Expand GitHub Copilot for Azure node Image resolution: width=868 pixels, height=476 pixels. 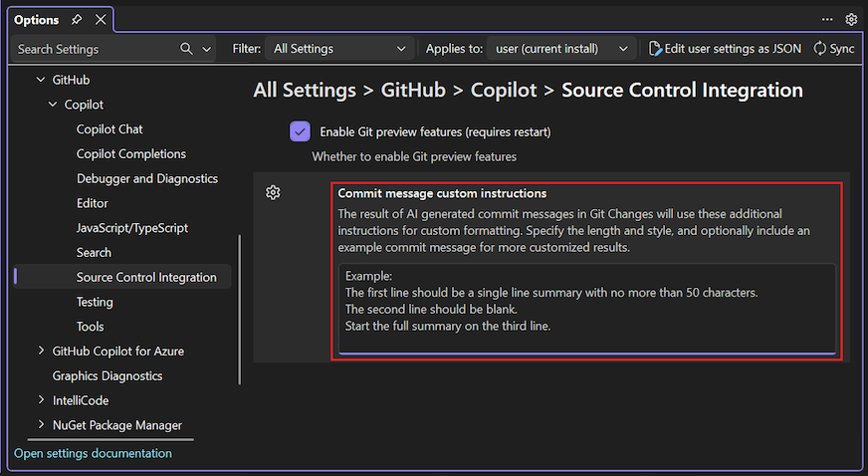(x=41, y=352)
